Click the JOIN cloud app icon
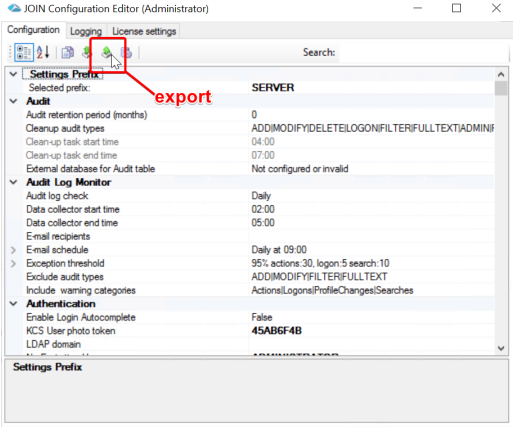Viewport: 513px width, 431px height. point(14,8)
